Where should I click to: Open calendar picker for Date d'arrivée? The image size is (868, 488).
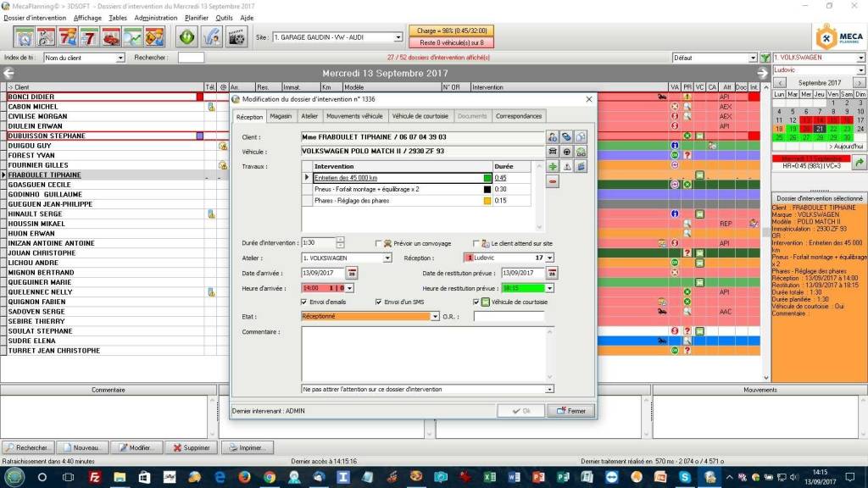coord(352,273)
